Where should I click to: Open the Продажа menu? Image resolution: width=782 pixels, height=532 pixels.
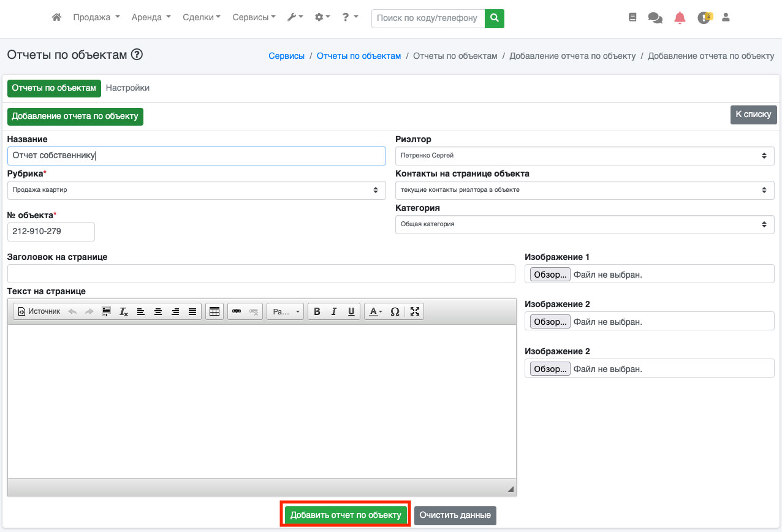pyautogui.click(x=96, y=18)
